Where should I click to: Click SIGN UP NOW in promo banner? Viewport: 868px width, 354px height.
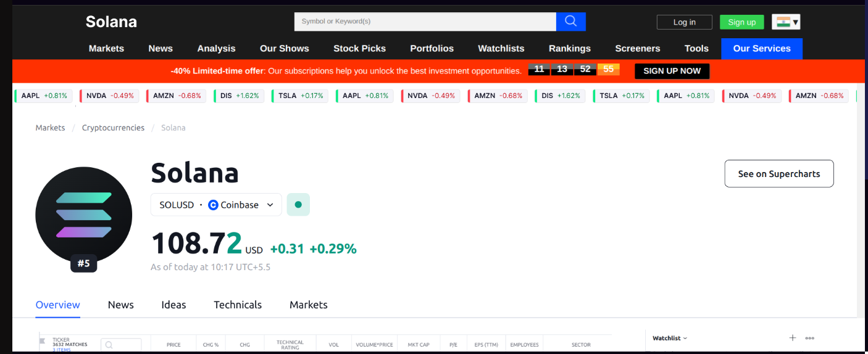pos(672,71)
